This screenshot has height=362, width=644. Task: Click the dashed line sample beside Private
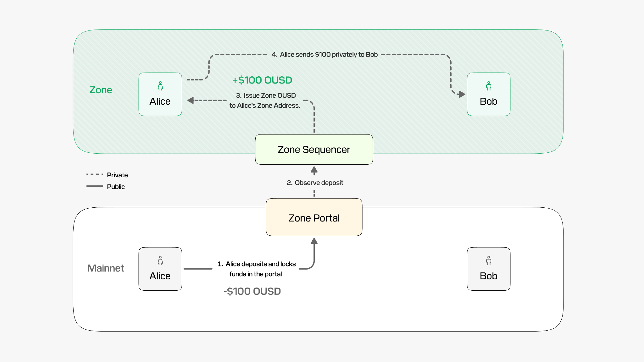click(95, 174)
